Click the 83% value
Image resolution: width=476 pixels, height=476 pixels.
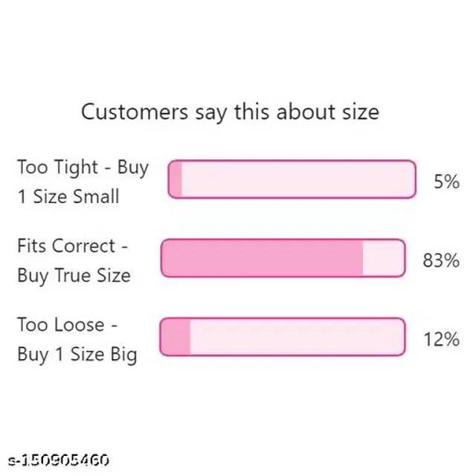441,260
